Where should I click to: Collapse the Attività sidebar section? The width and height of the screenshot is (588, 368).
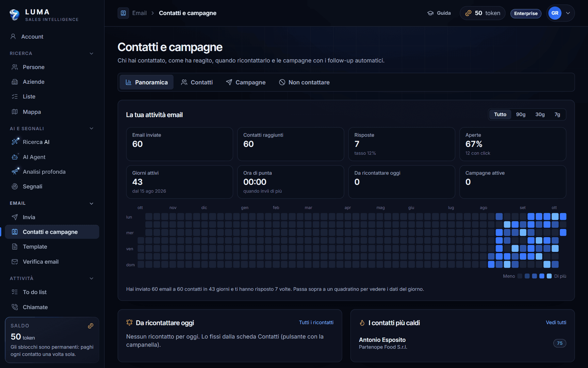click(91, 278)
